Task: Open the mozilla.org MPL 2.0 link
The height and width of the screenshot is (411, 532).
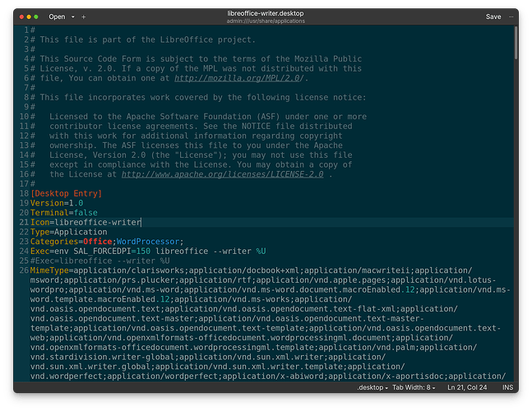Action: pyautogui.click(x=238, y=78)
